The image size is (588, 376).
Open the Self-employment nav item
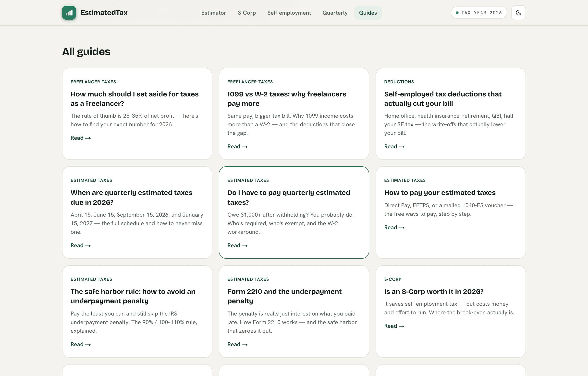289,13
